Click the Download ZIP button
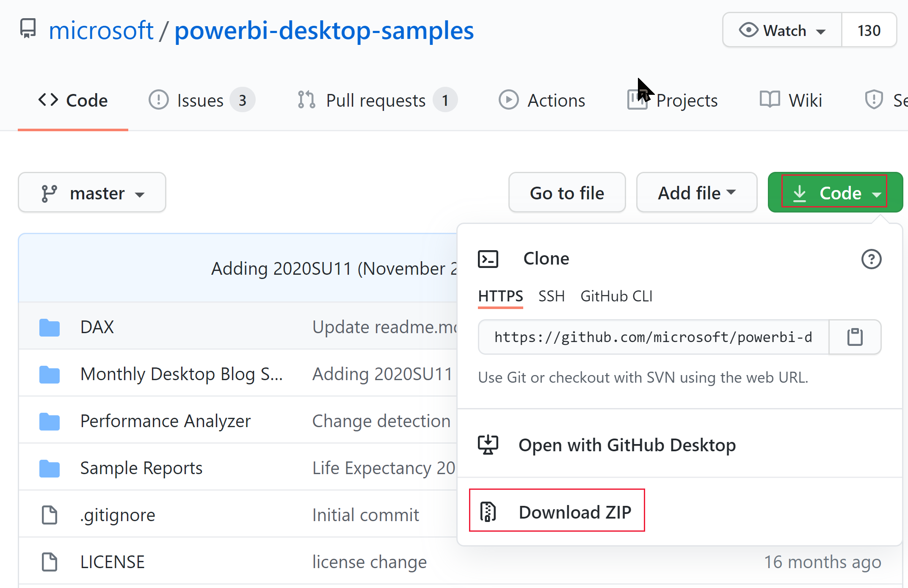The height and width of the screenshot is (588, 908). [574, 511]
